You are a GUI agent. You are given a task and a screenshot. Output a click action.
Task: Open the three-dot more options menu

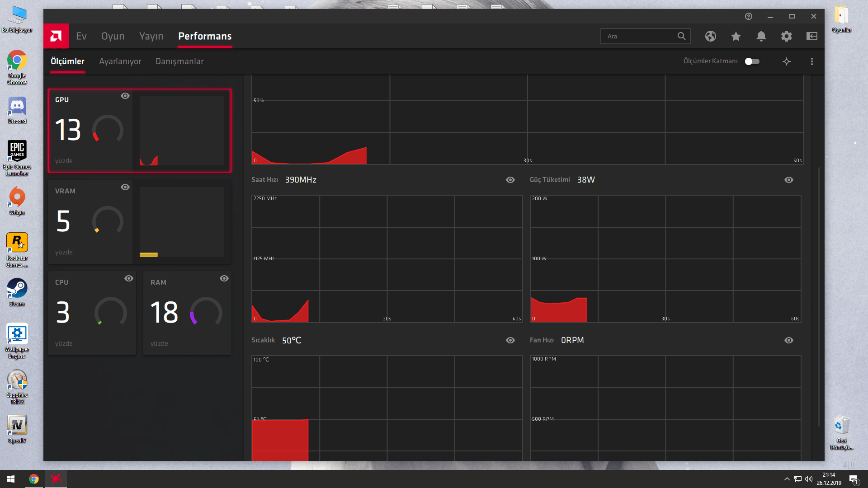tap(812, 61)
